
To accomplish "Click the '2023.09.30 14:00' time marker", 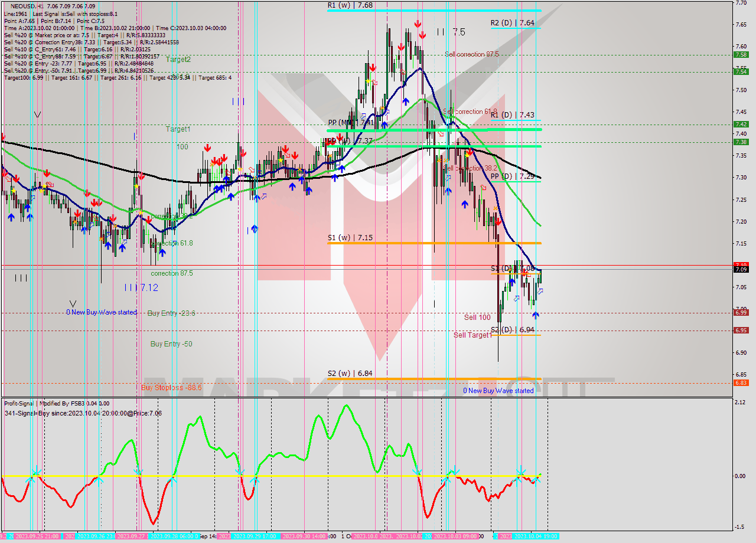I will point(305,537).
